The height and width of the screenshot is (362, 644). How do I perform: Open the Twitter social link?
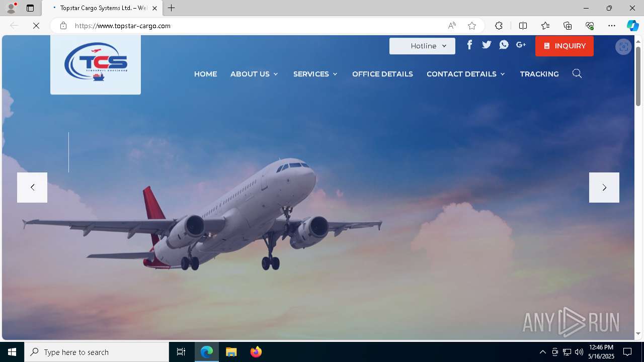(487, 45)
